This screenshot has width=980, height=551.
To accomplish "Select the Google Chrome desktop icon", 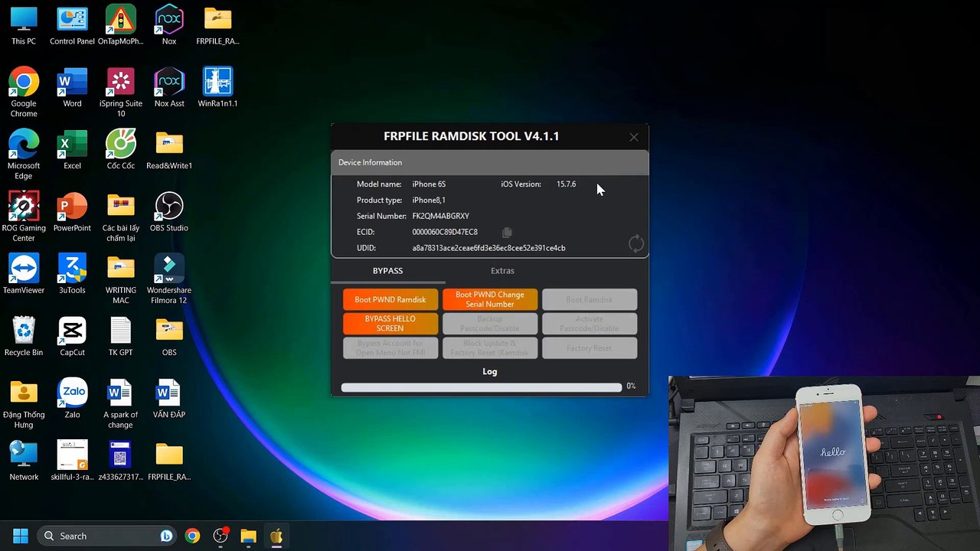I will [x=24, y=93].
